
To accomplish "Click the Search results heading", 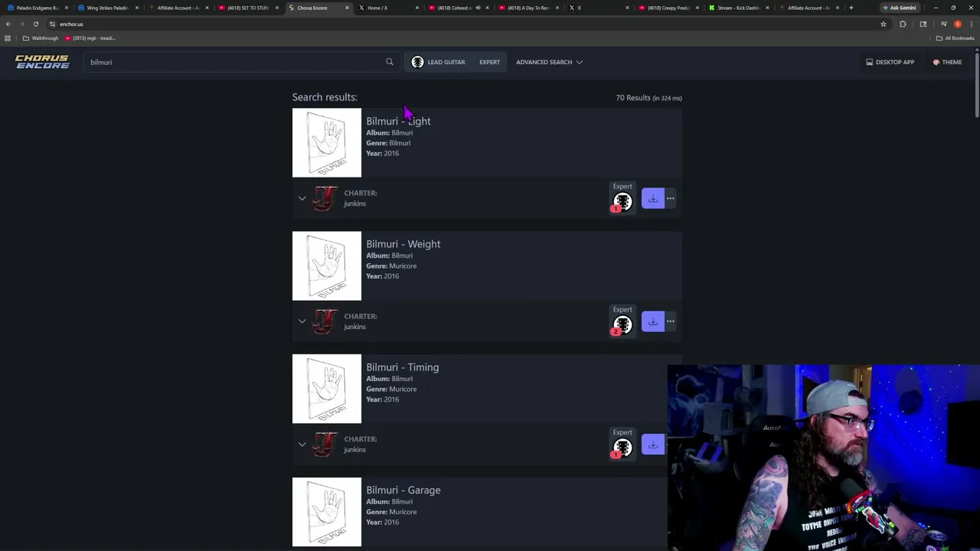I will pyautogui.click(x=325, y=97).
